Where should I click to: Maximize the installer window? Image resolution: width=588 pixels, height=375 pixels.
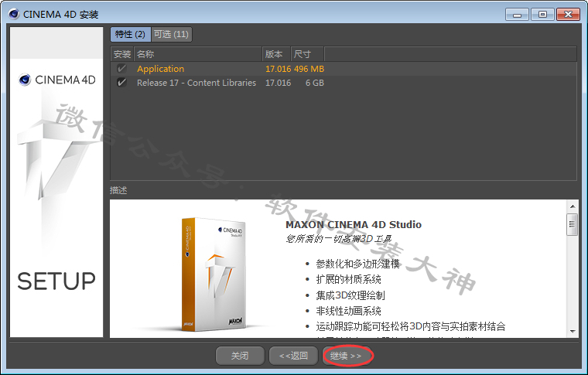point(542,15)
